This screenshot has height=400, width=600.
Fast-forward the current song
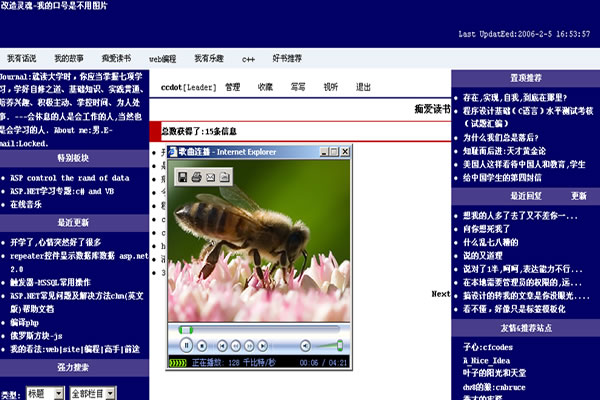click(249, 346)
